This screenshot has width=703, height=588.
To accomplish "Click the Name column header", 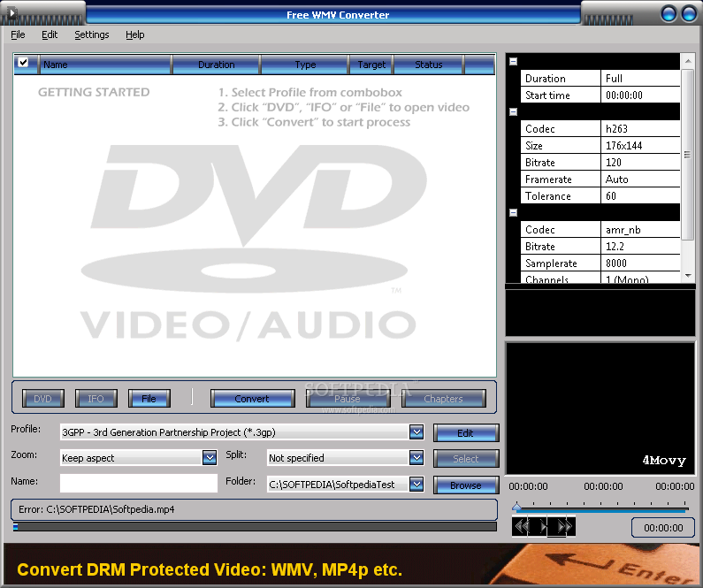I will 105,65.
